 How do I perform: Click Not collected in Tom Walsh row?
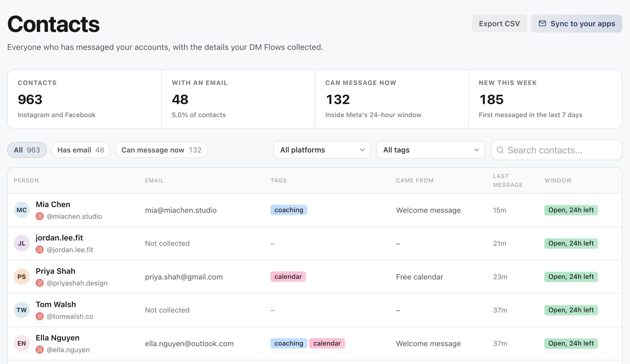point(167,310)
